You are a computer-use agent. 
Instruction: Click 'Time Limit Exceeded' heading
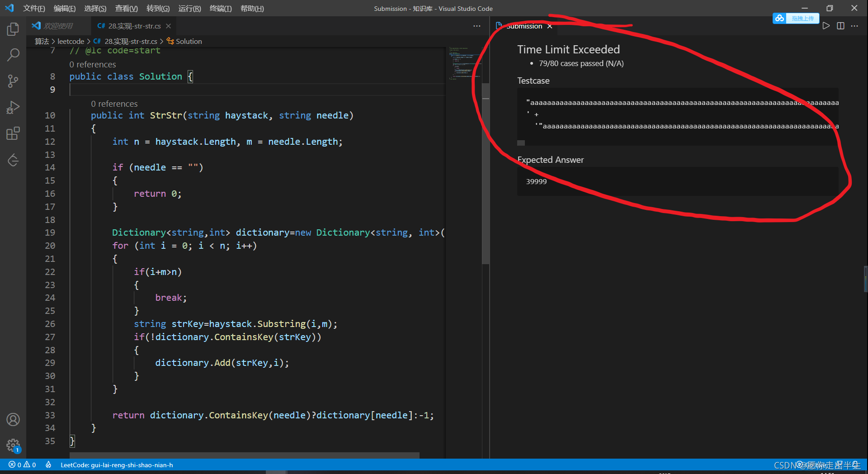point(568,49)
